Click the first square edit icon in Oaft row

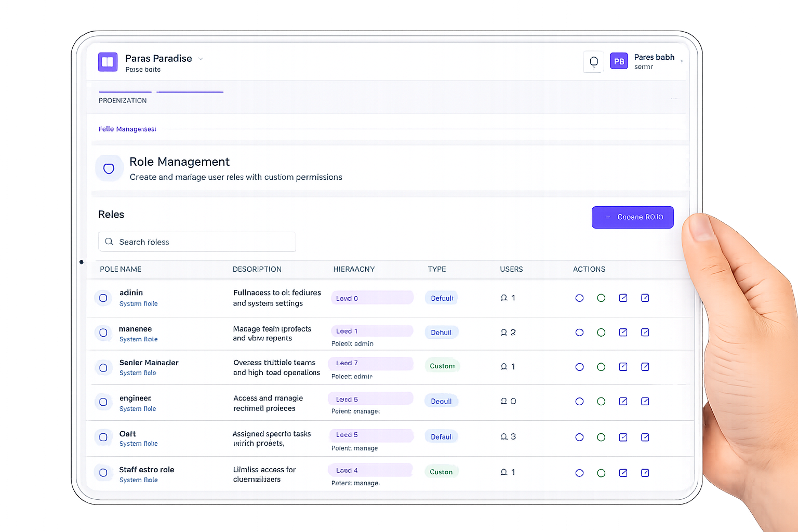coord(623,437)
